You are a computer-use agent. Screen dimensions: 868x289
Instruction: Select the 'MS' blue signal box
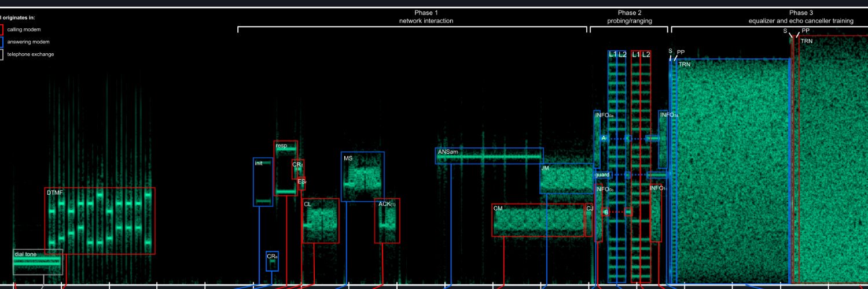pos(362,177)
